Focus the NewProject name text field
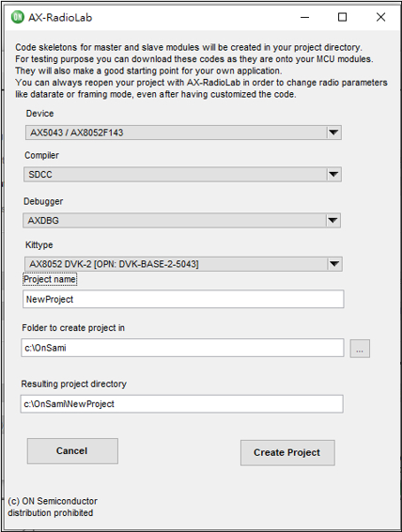 183,299
